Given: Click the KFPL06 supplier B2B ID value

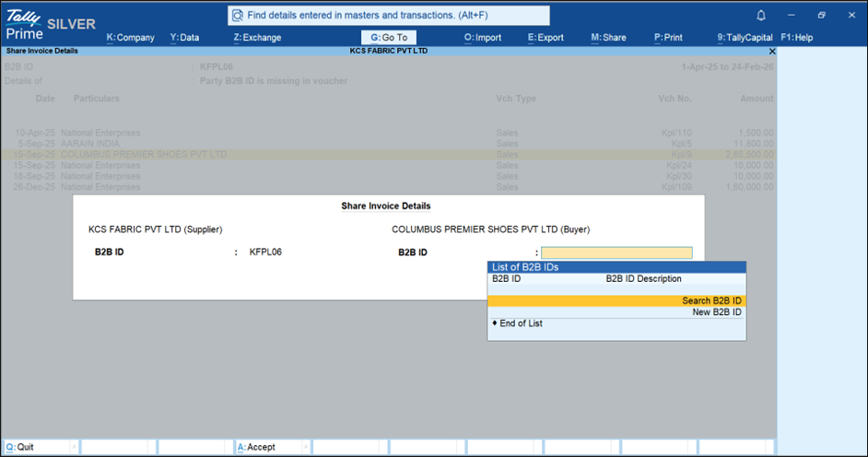Looking at the screenshot, I should [265, 252].
